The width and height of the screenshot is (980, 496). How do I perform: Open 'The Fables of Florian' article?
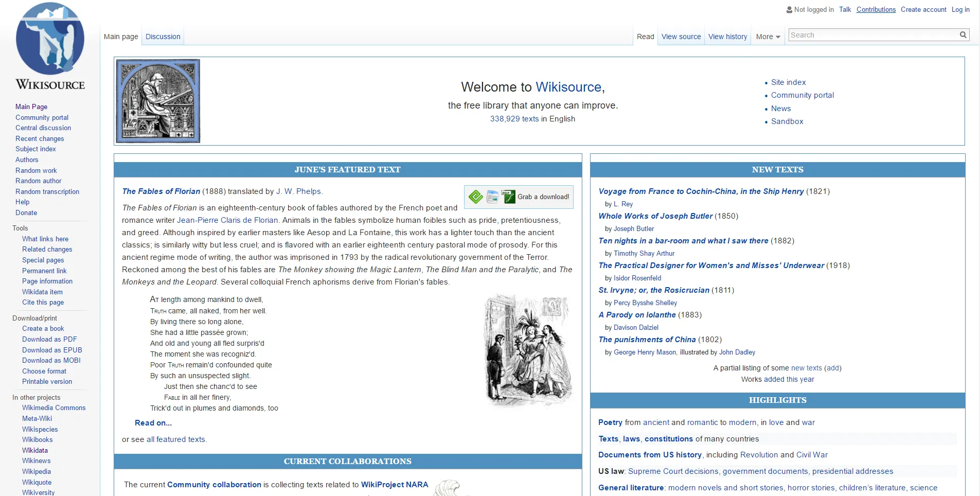(x=161, y=191)
